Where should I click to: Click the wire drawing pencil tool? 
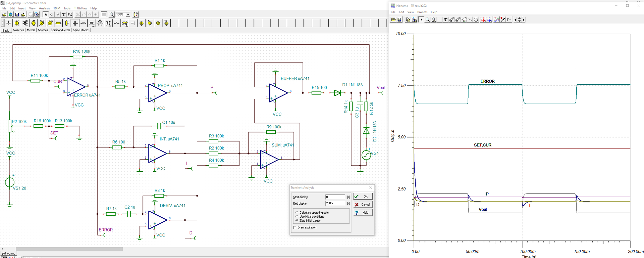point(58,14)
